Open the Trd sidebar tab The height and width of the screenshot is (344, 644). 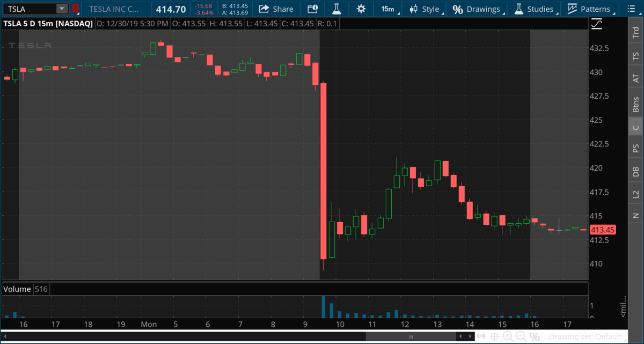click(636, 32)
